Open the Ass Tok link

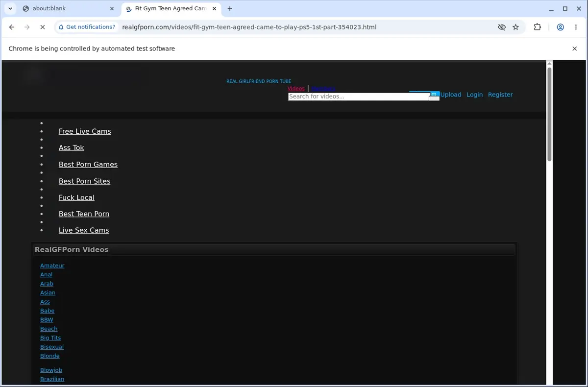pos(72,147)
